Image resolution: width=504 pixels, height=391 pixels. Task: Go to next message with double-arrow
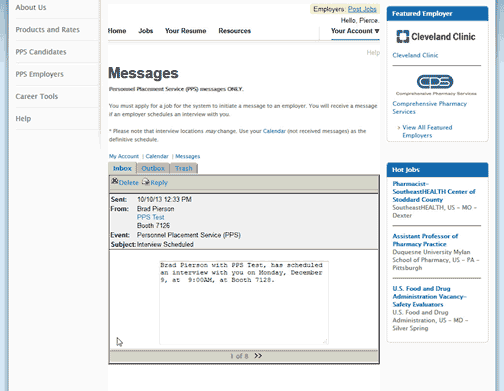point(258,356)
